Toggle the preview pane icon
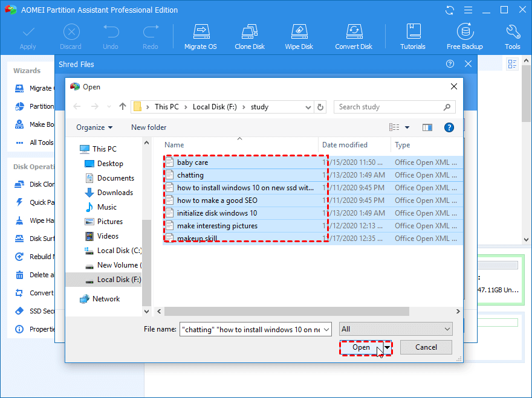Image resolution: width=532 pixels, height=398 pixels. point(427,127)
